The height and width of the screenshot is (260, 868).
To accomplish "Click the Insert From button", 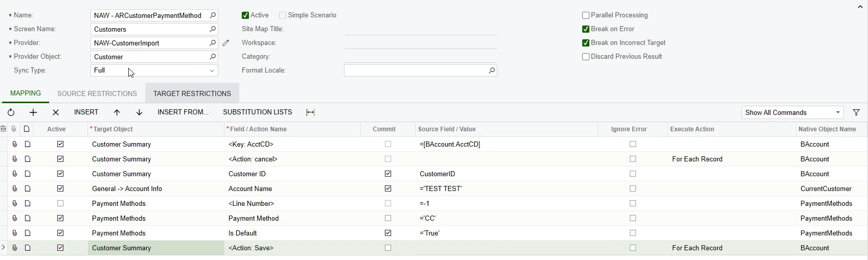I will [x=183, y=112].
